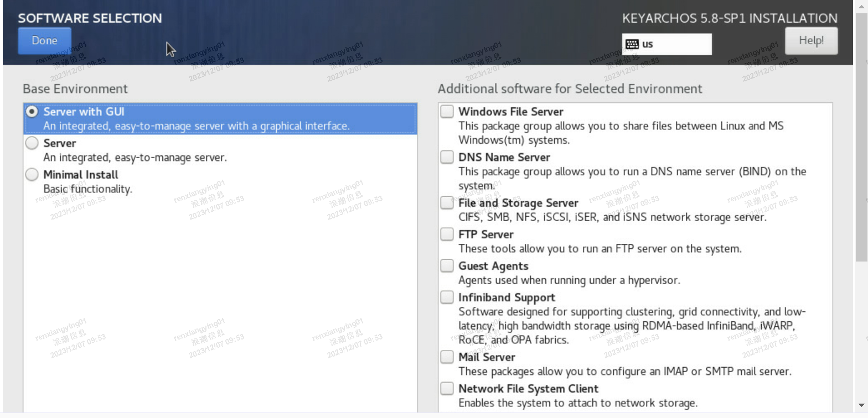The width and height of the screenshot is (868, 418).
Task: Check the DNS Name Server option
Action: 447,158
